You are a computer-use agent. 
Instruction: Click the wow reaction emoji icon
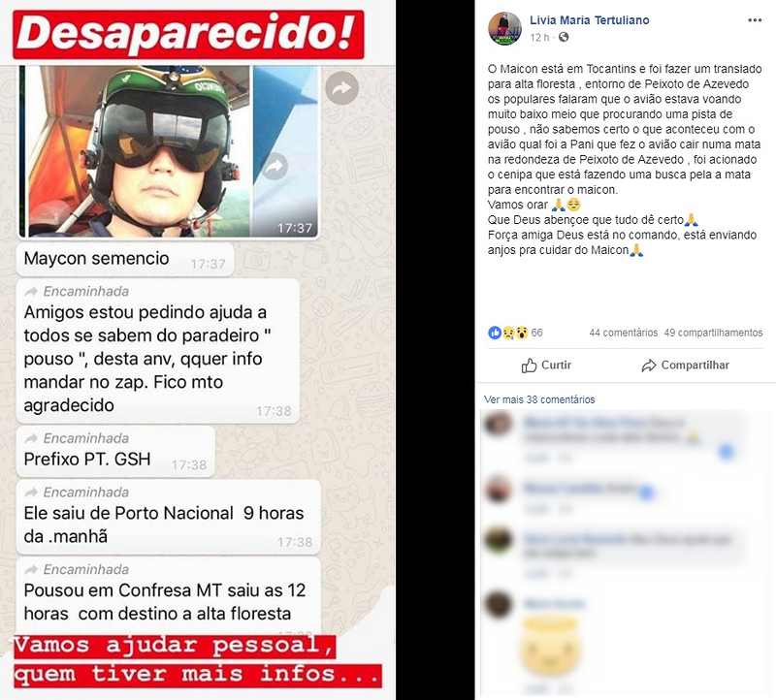pyautogui.click(x=522, y=333)
